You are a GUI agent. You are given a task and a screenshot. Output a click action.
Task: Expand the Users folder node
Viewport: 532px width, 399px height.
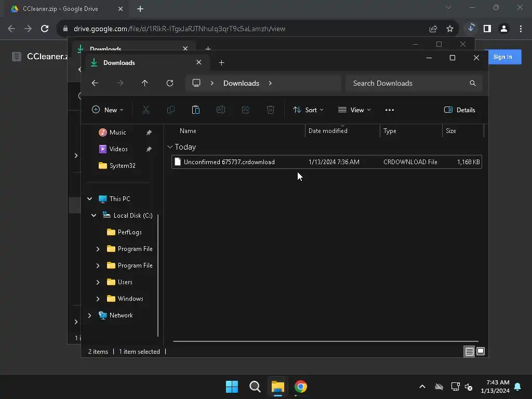(x=98, y=282)
